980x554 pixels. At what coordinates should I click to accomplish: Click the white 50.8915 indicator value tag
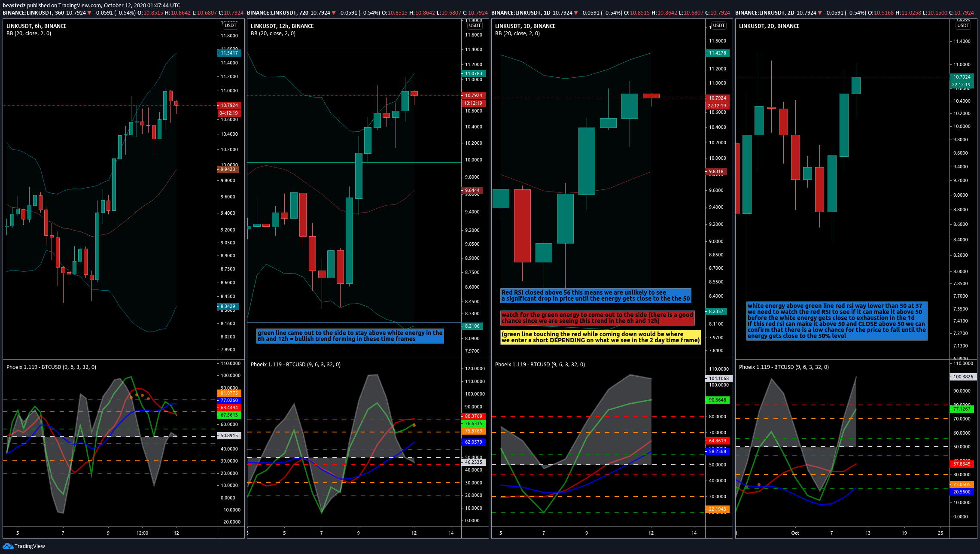coord(229,435)
